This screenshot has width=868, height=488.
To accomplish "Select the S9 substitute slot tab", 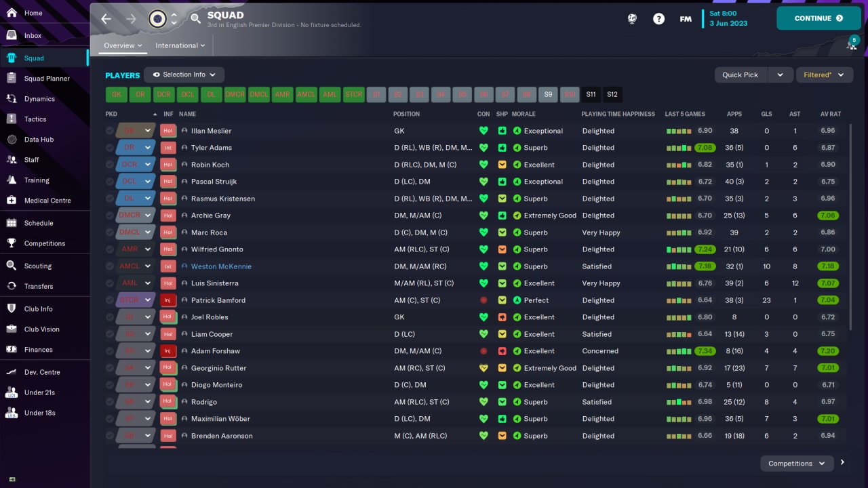I will click(x=548, y=95).
